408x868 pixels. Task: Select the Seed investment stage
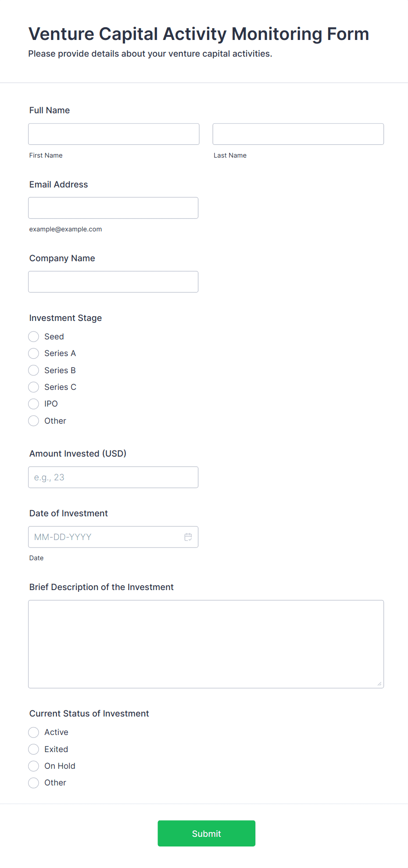[34, 337]
